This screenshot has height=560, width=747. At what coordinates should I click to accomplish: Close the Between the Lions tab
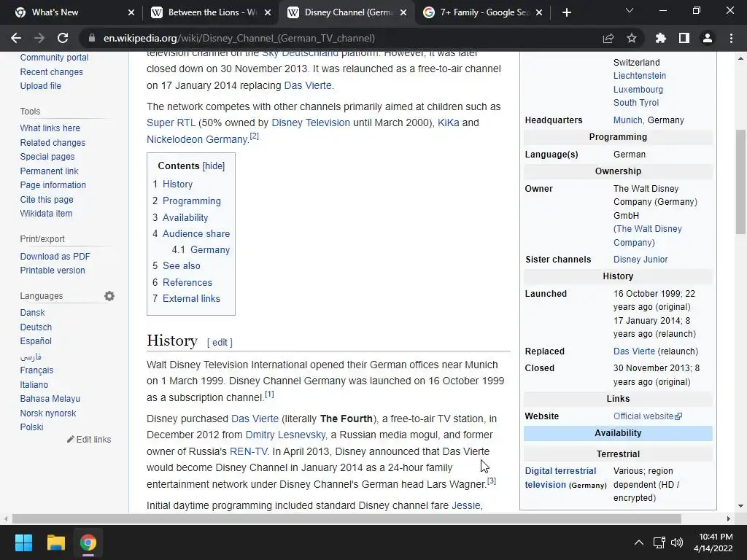tap(268, 12)
